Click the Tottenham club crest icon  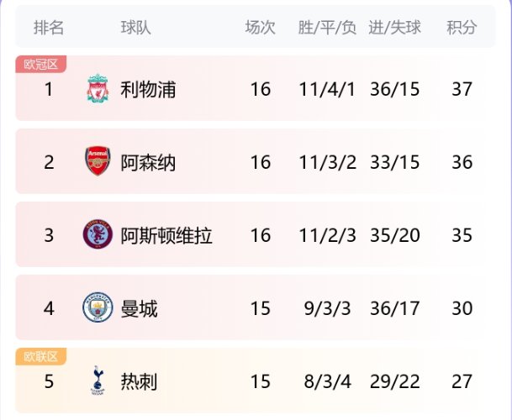click(x=98, y=382)
